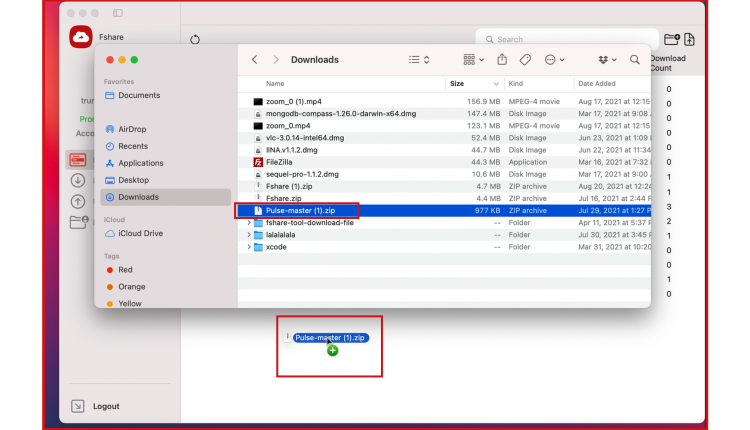Select the file zoom_0 (1).mp4

pyautogui.click(x=444, y=101)
